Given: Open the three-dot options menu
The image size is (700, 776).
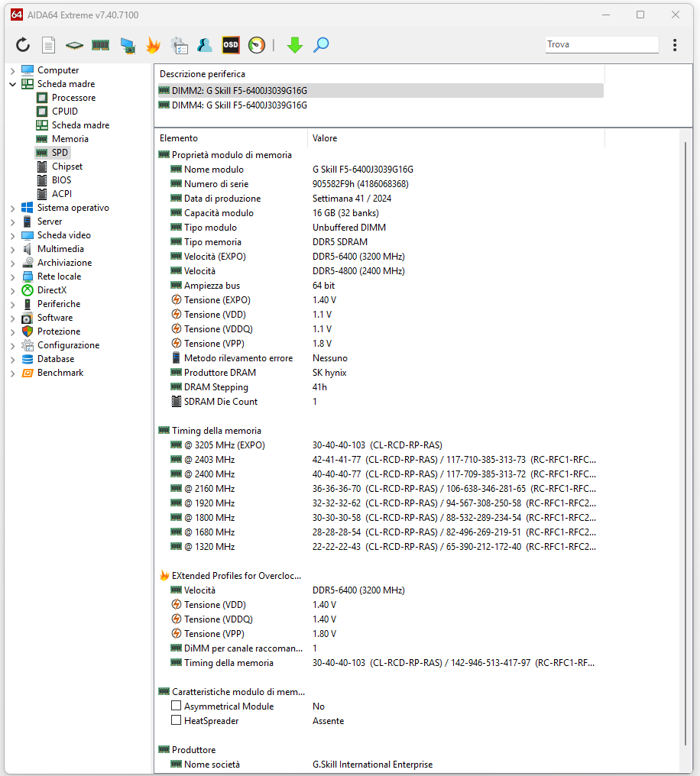Looking at the screenshot, I should point(675,45).
